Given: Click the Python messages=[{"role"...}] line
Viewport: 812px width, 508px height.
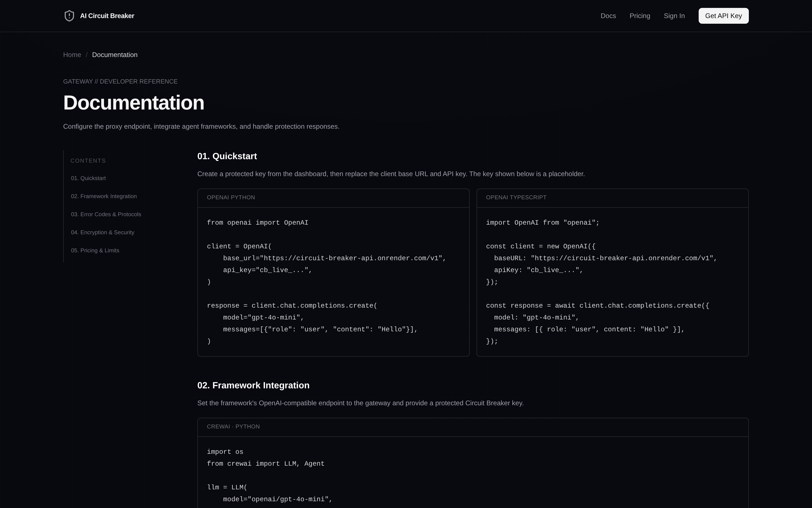Looking at the screenshot, I should 320,329.
